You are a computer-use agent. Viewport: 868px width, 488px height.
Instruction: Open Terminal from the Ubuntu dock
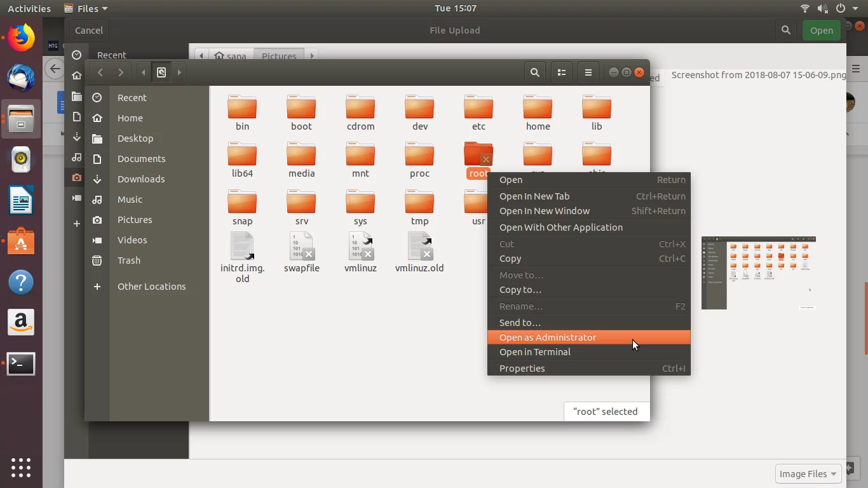point(21,364)
